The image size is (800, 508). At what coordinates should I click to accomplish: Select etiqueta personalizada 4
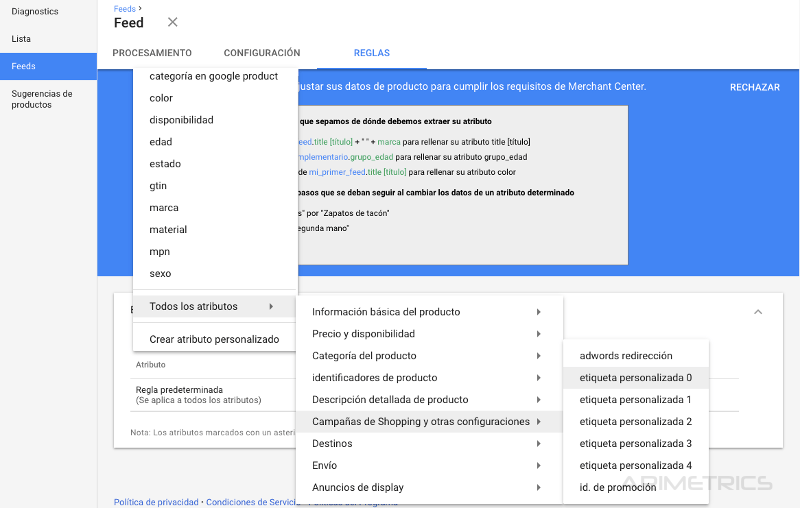tap(636, 465)
